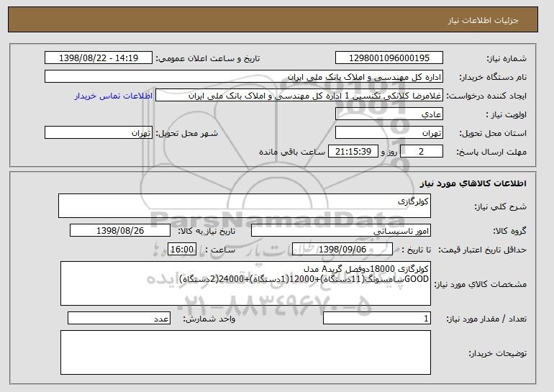The height and width of the screenshot is (392, 554).
Task: Click the goods group field امور تاسیساتی
Action: click(x=341, y=231)
